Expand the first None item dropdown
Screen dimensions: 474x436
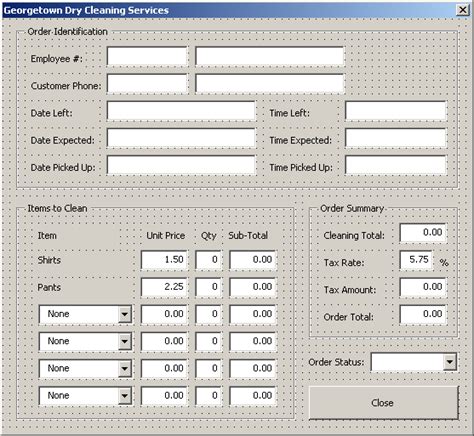click(x=125, y=314)
